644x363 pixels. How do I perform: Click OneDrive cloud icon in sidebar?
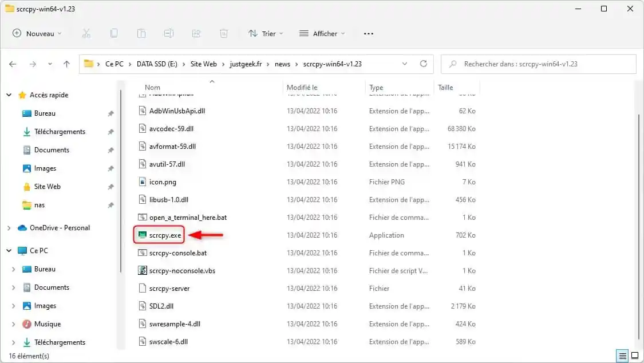[22, 228]
